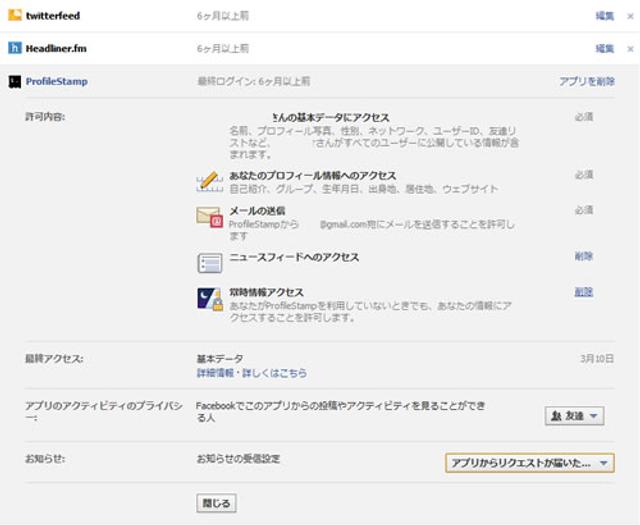Screen dimensions: 640x525
Task: Click the moon icon for 常時情報アクセス
Action: coord(210,299)
